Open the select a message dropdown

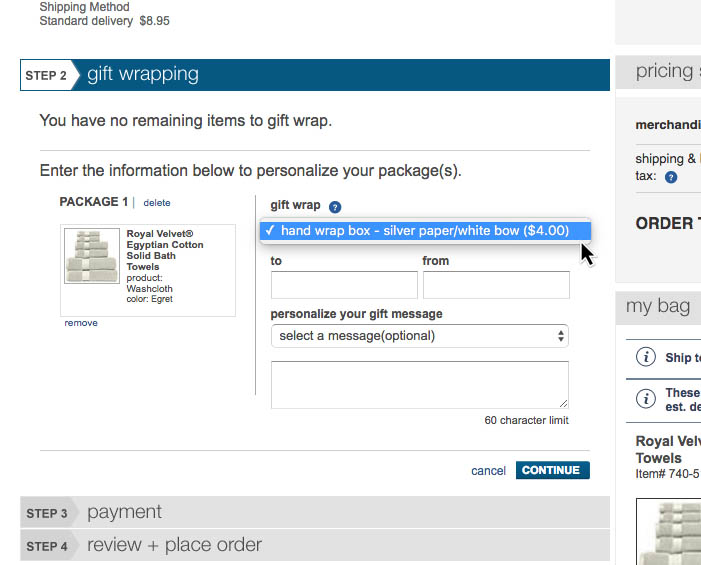[x=420, y=336]
